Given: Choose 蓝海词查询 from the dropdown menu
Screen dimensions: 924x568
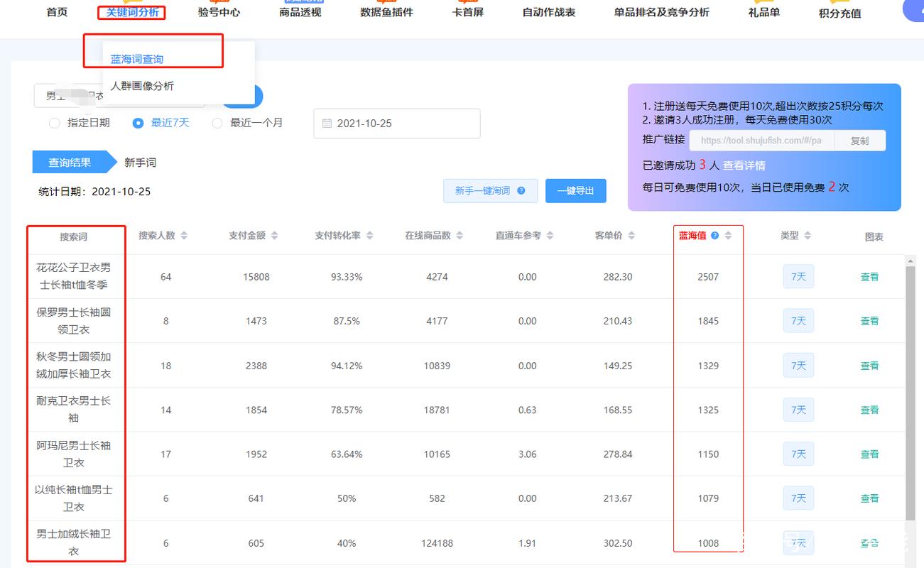Looking at the screenshot, I should (x=137, y=59).
